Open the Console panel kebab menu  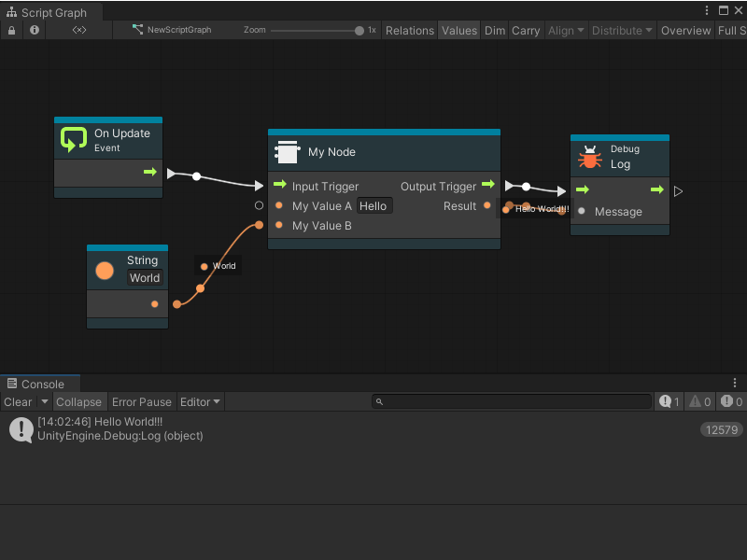pos(735,384)
